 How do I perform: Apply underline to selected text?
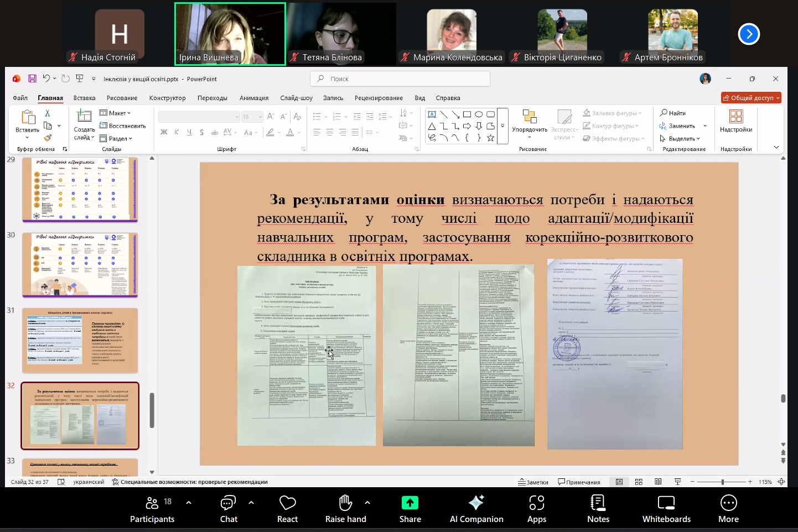[x=189, y=132]
